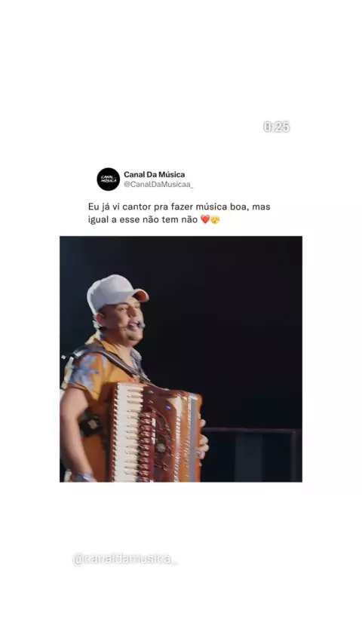The image size is (362, 644).
Task: Tap the singer's white cap
Action: point(115,293)
